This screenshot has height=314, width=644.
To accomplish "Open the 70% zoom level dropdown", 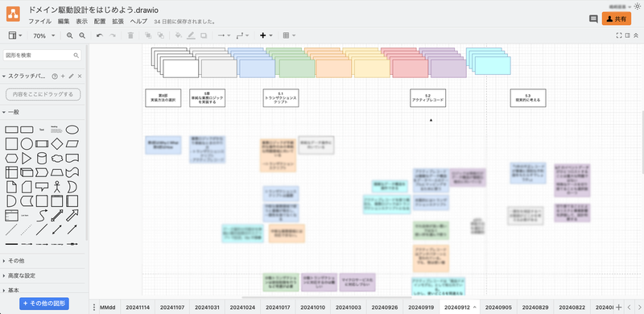I will pos(43,35).
